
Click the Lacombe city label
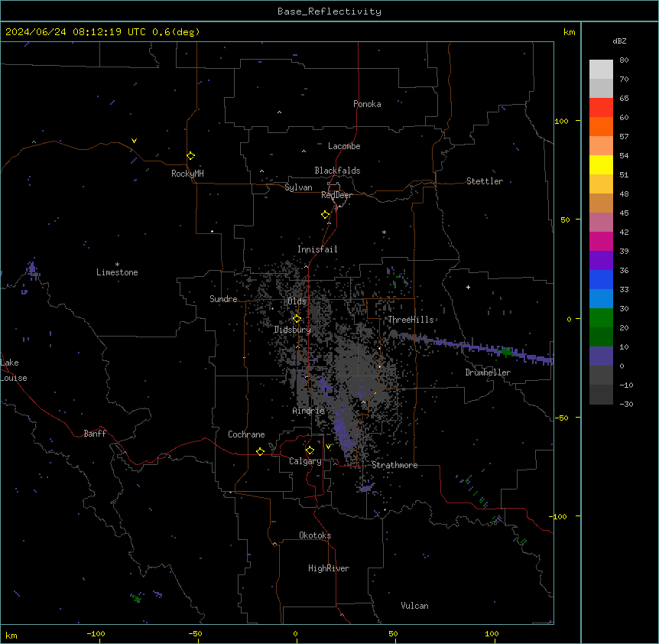344,146
